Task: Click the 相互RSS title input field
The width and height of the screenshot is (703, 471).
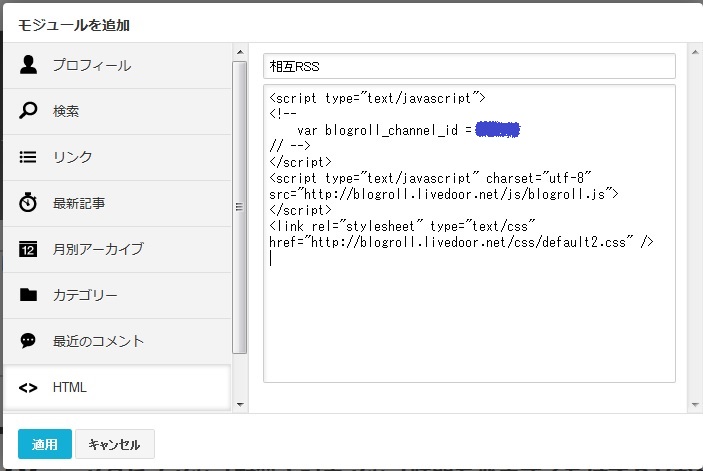Action: (469, 66)
